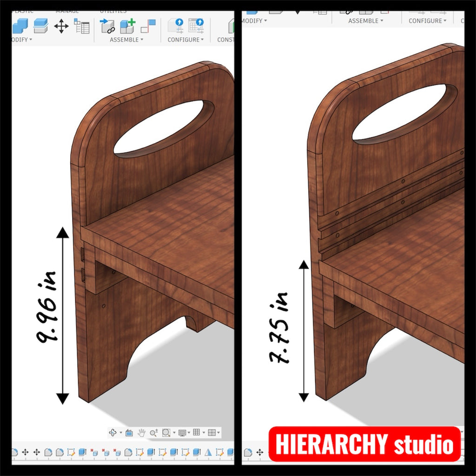
Task: Click first Configure icon in left toolbar
Action: tap(175, 26)
